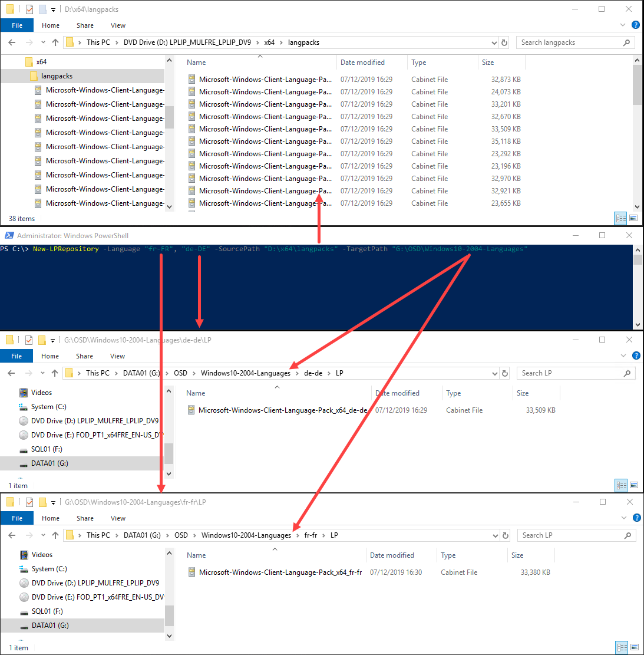The height and width of the screenshot is (655, 644).
Task: Sort de-de LP files by Size column
Action: tap(536, 393)
